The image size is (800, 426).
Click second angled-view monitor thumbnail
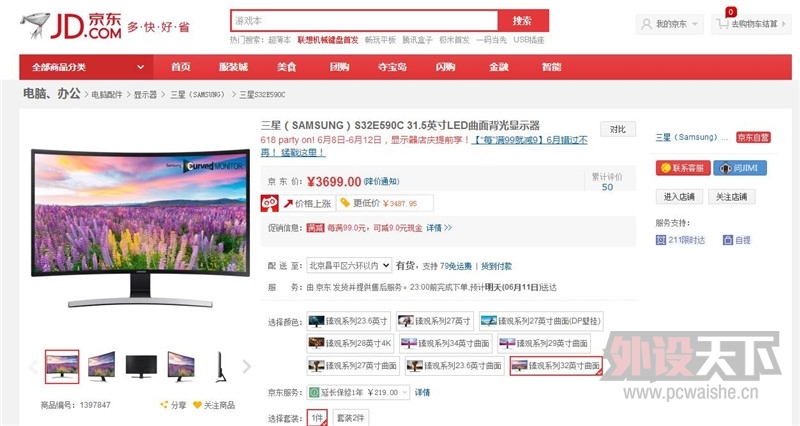pos(101,366)
